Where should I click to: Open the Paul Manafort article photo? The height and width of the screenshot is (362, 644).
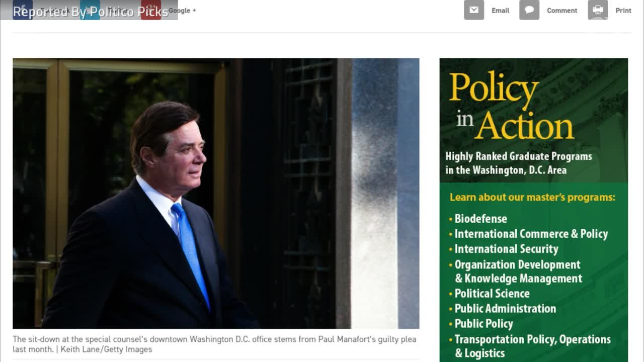coord(216,194)
